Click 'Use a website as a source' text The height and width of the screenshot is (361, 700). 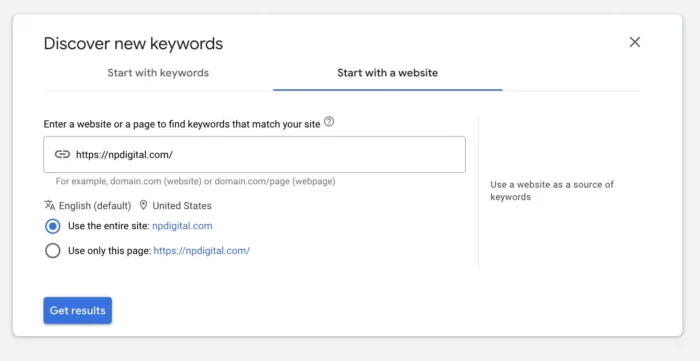[552, 191]
